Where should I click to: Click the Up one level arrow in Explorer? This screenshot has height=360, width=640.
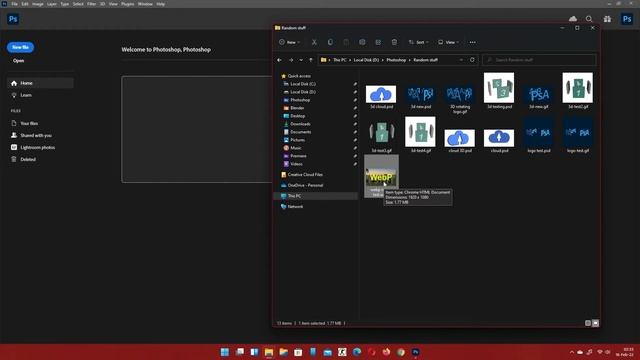click(x=311, y=60)
